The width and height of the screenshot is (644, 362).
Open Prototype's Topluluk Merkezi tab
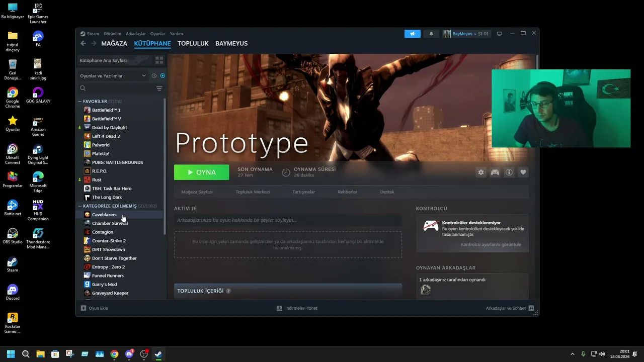point(253,192)
